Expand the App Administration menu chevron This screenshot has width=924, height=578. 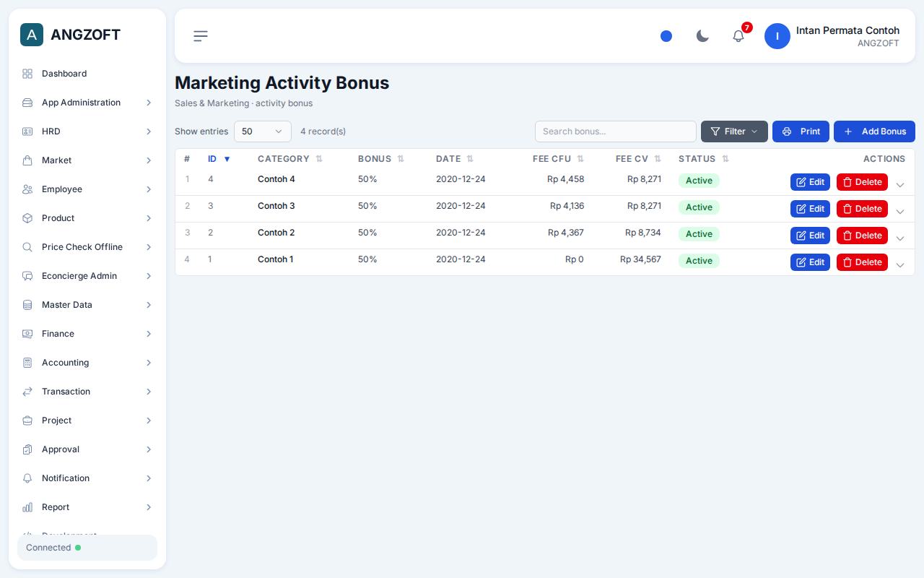(149, 103)
